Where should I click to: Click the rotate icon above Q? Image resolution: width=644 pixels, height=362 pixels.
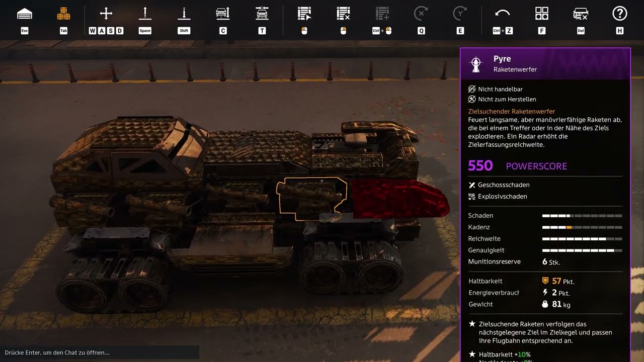[421, 14]
